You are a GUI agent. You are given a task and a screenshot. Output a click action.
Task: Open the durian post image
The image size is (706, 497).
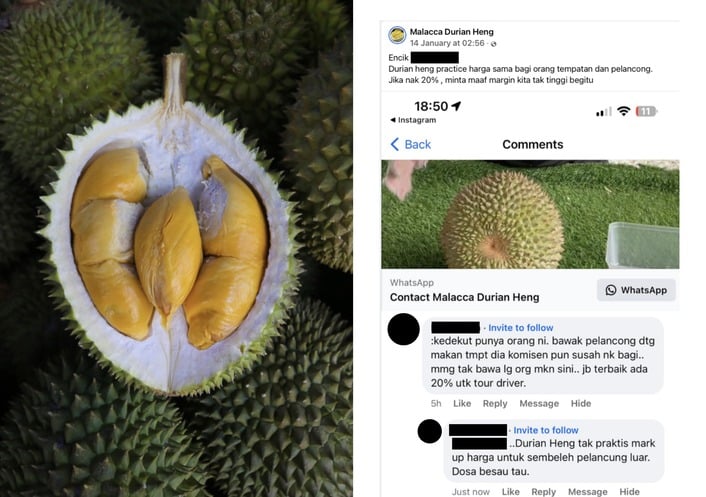point(530,214)
